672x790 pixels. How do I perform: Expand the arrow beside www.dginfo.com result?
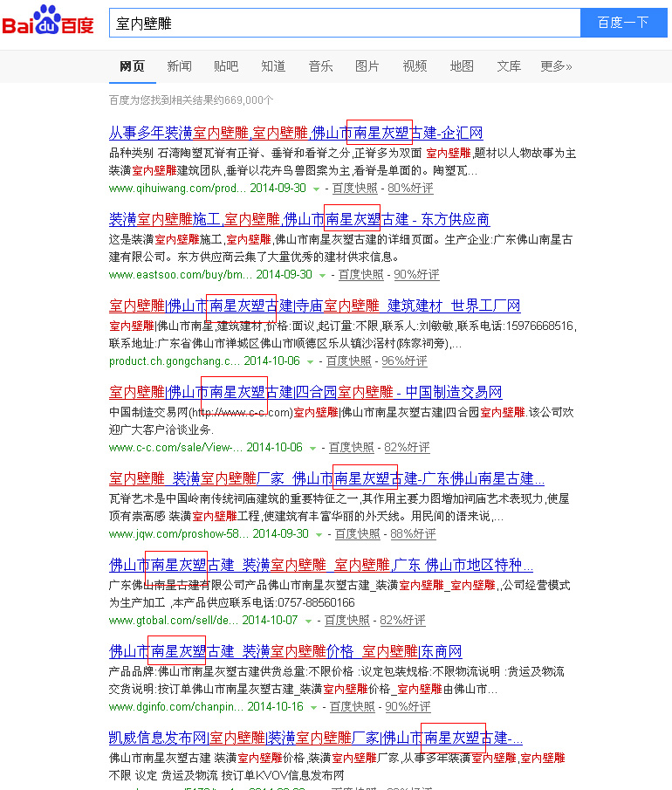click(x=314, y=708)
